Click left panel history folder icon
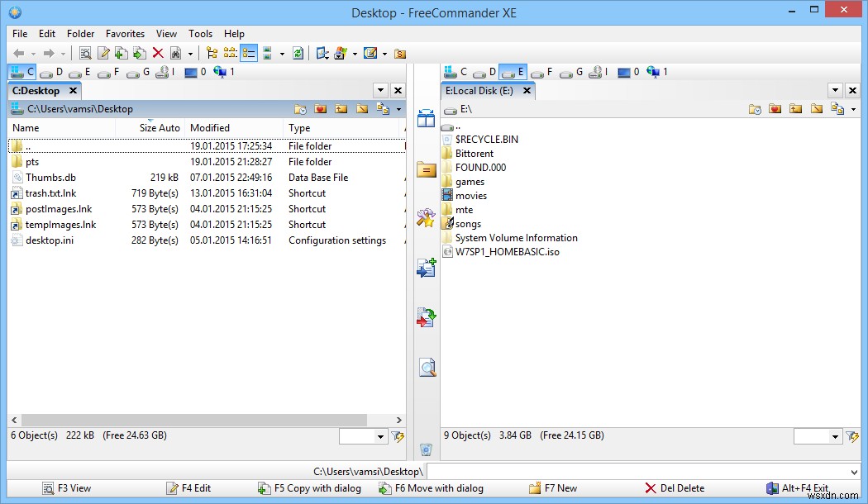Image resolution: width=868 pixels, height=504 pixels. [x=300, y=109]
